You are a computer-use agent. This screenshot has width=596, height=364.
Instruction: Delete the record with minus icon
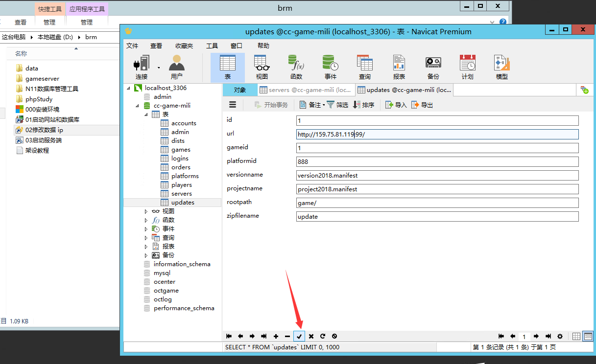[287, 336]
